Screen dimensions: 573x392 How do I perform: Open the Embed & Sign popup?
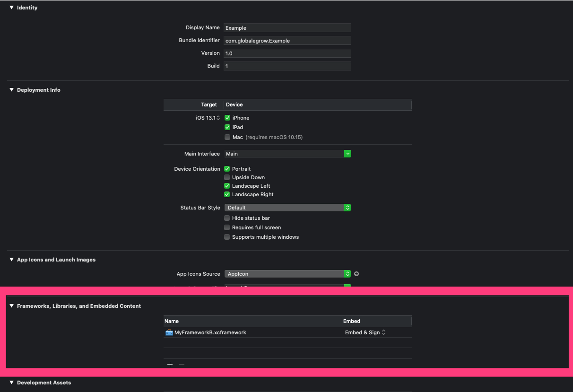[365, 332]
